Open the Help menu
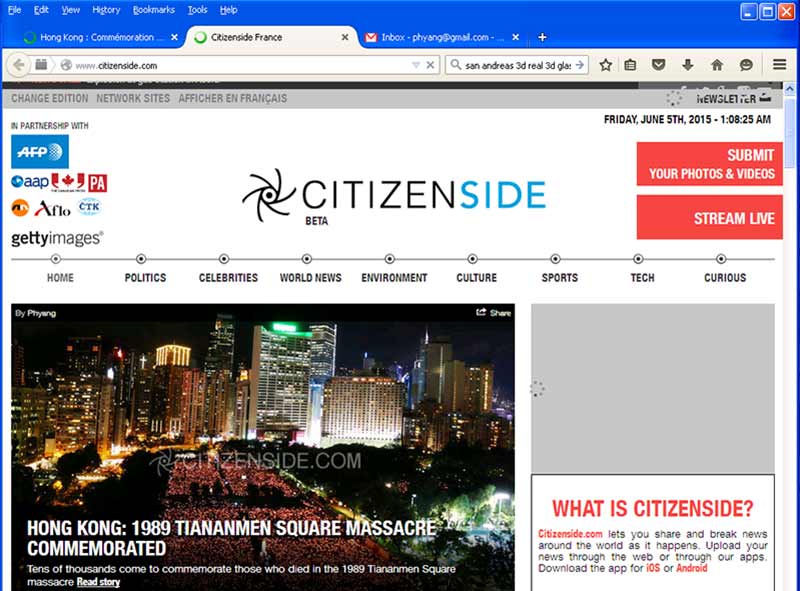This screenshot has width=800, height=591. click(229, 10)
